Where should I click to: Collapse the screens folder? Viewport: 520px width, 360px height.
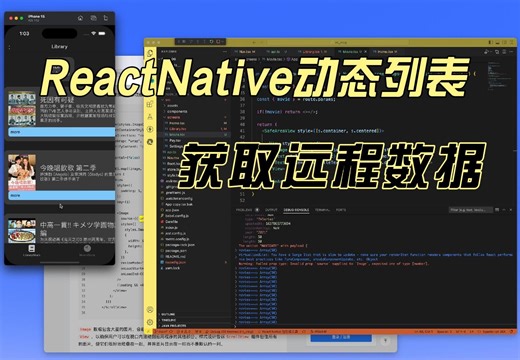tap(173, 117)
